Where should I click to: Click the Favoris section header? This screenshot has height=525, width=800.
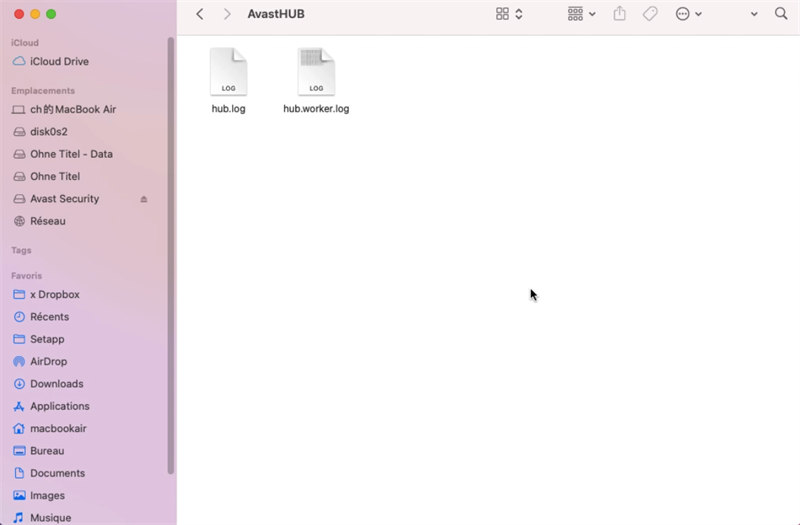click(x=27, y=276)
